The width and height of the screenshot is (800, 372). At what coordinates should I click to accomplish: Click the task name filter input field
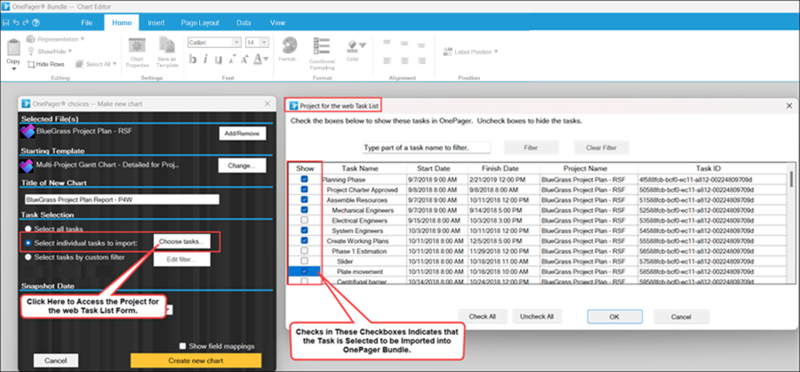click(427, 147)
